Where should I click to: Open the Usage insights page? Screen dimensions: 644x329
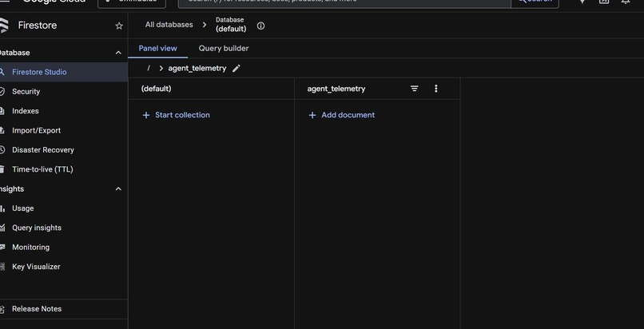coord(64,208)
